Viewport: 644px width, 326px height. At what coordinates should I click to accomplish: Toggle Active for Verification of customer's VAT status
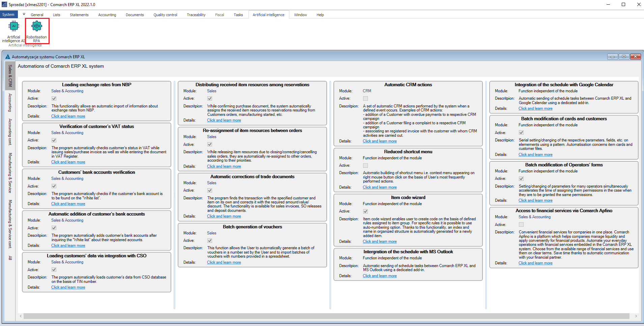click(54, 140)
